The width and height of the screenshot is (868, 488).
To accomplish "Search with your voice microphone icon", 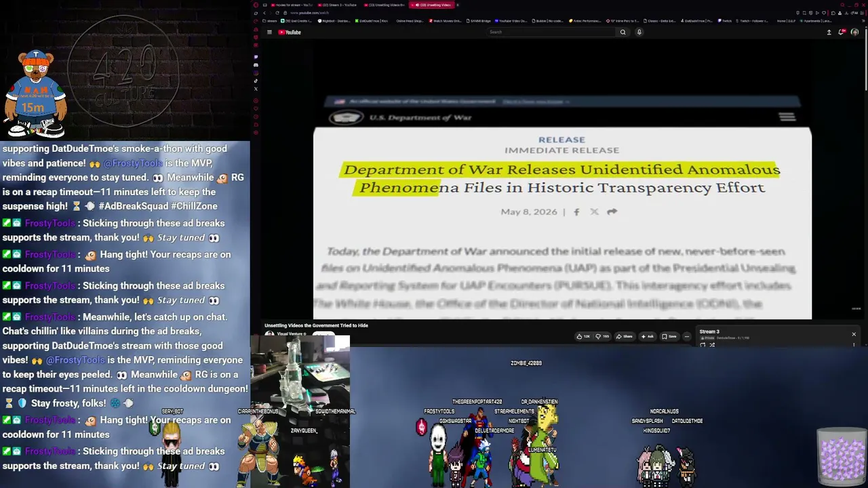I will 639,32.
